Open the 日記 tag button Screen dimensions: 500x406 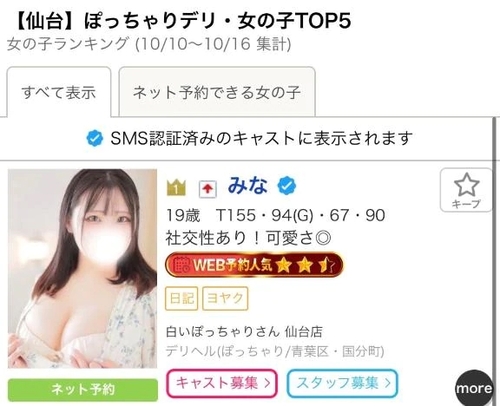(182, 298)
